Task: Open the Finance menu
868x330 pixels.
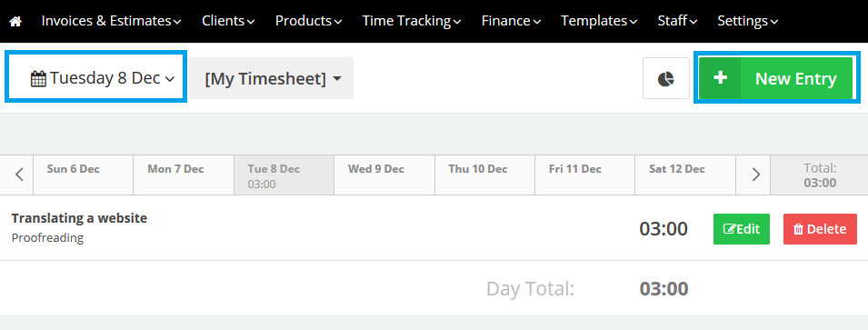Action: click(511, 21)
